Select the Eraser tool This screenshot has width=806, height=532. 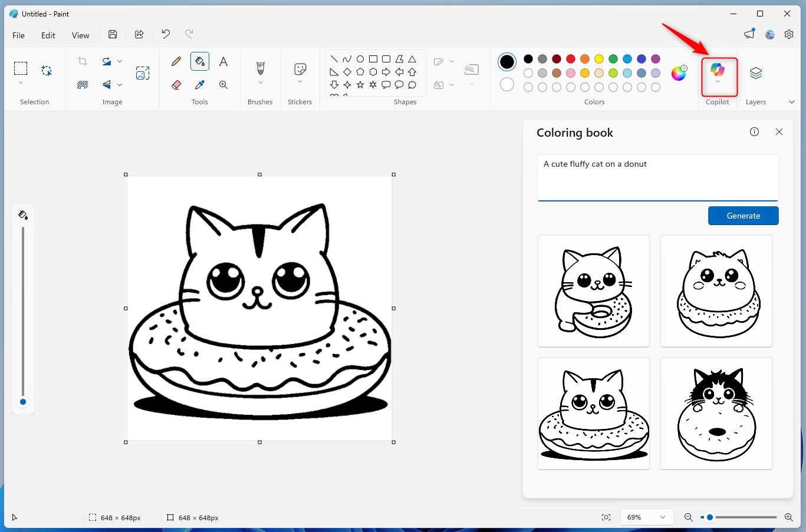point(176,84)
